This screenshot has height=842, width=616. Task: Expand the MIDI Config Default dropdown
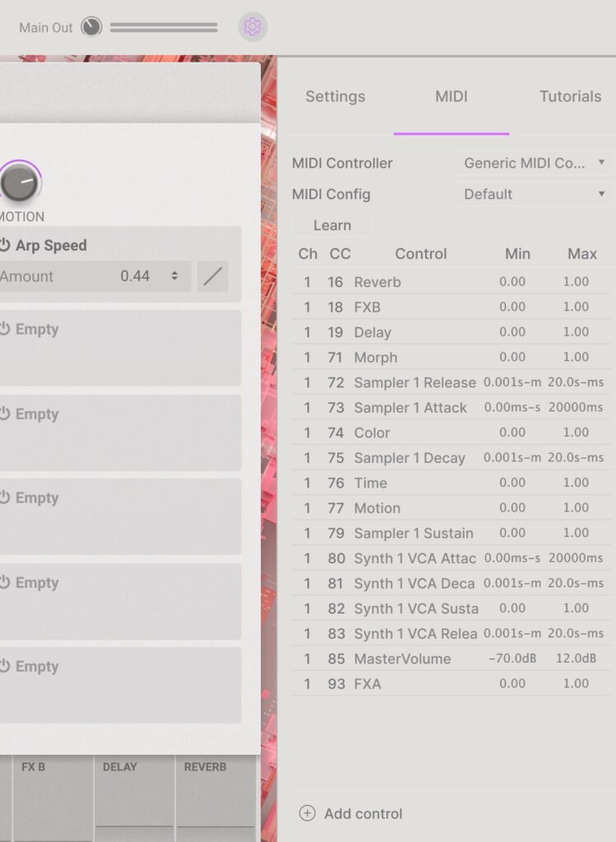coord(535,194)
